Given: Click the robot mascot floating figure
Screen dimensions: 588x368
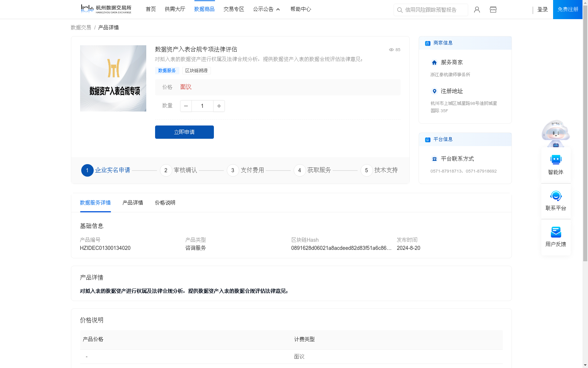Looking at the screenshot, I should pos(556,133).
